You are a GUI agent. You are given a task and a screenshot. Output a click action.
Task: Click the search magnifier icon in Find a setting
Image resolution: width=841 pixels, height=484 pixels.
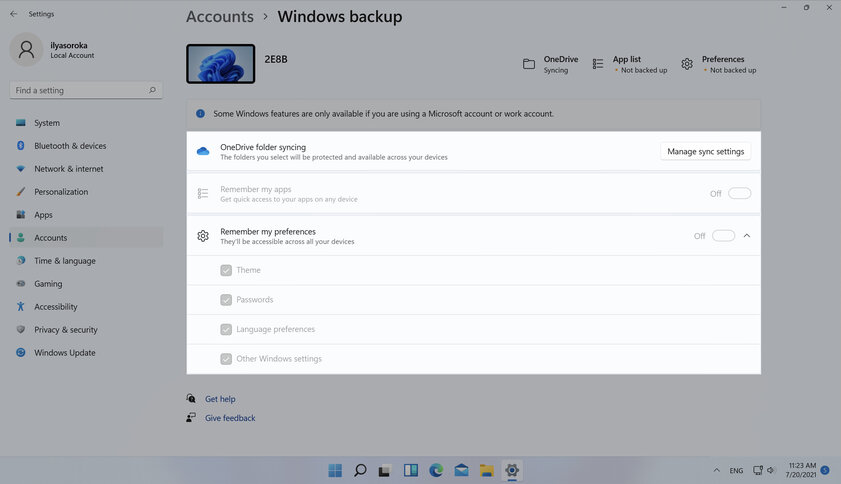pos(152,90)
